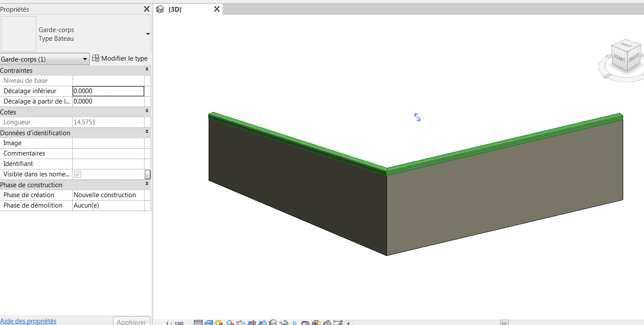Image resolution: width=644 pixels, height=325 pixels.
Task: Collapse the Contraintes section
Action: coord(147,70)
